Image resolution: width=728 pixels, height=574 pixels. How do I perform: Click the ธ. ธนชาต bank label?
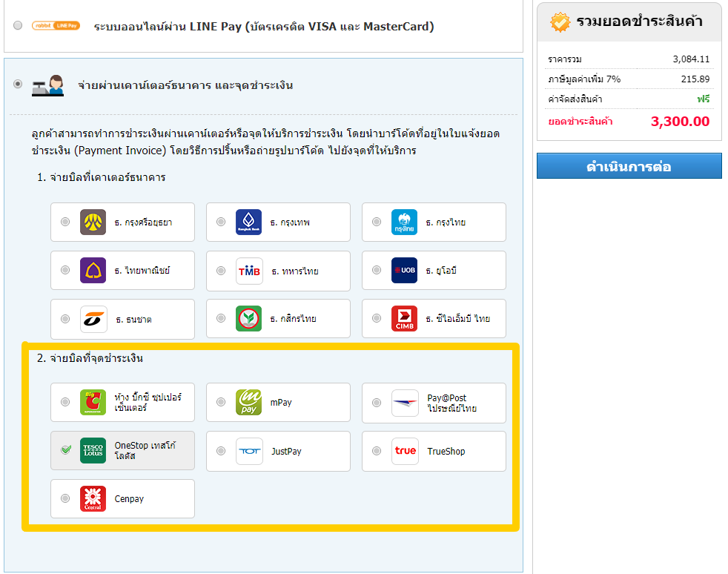[133, 320]
